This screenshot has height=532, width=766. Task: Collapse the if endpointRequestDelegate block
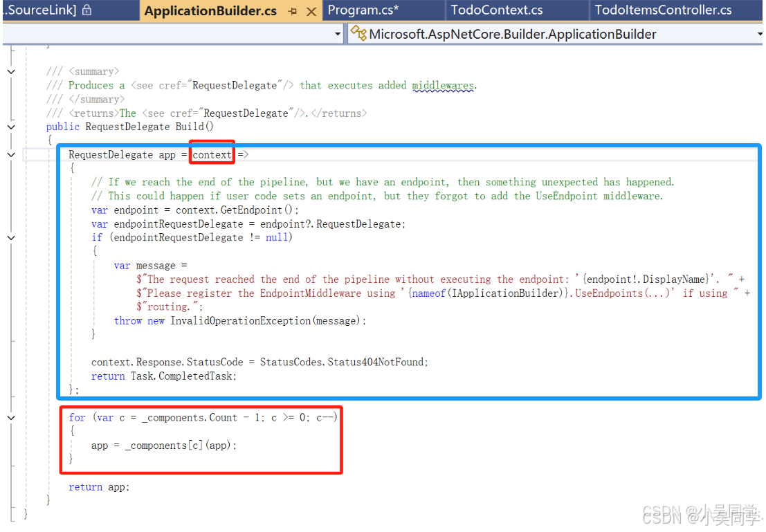(11, 237)
